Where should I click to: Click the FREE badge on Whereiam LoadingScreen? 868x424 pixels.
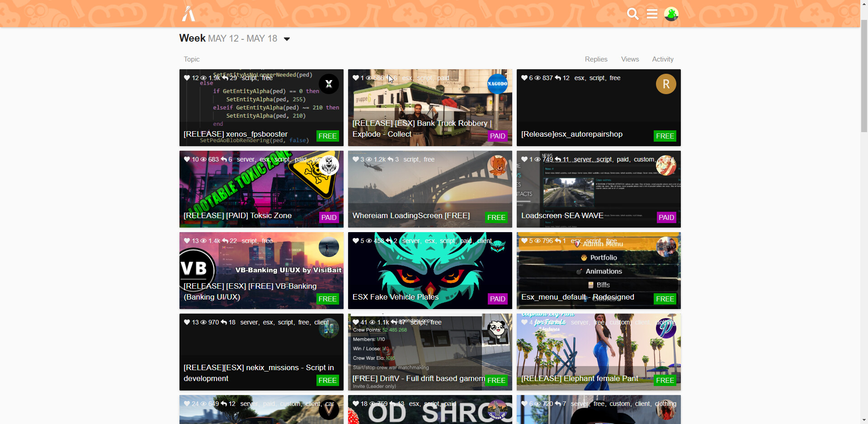coord(496,217)
